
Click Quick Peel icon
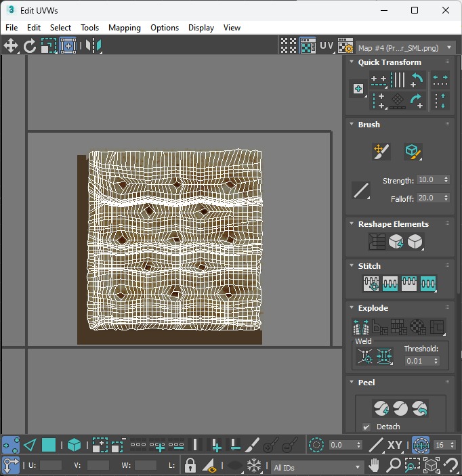(x=381, y=408)
